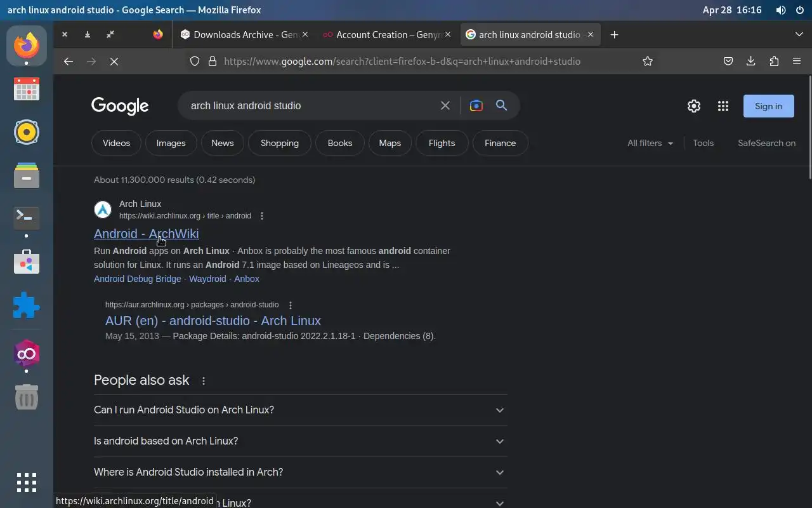Show all applications grid

click(x=27, y=483)
